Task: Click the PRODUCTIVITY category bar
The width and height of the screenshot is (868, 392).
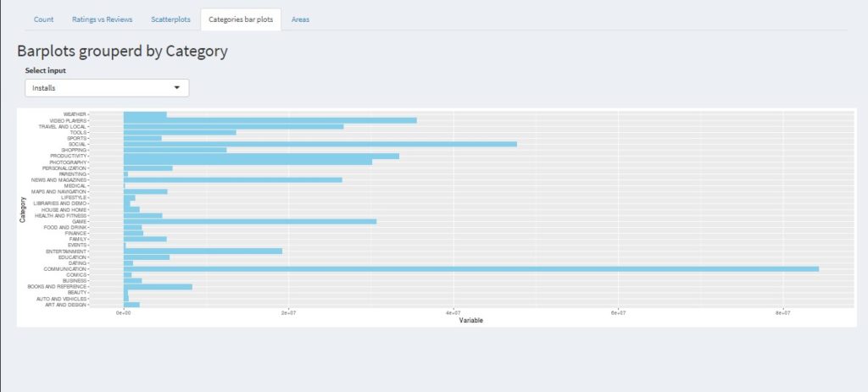Action: [x=261, y=156]
